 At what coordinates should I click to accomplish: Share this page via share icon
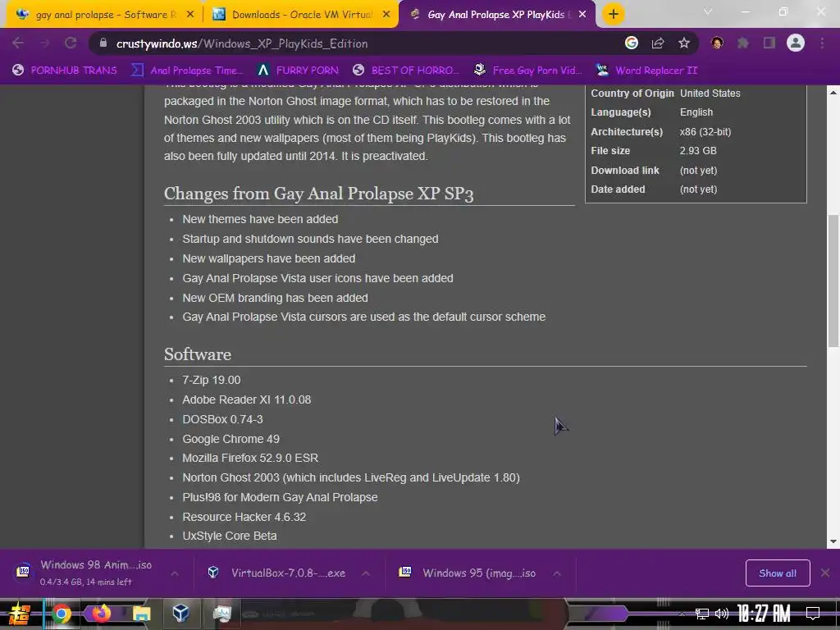(658, 43)
